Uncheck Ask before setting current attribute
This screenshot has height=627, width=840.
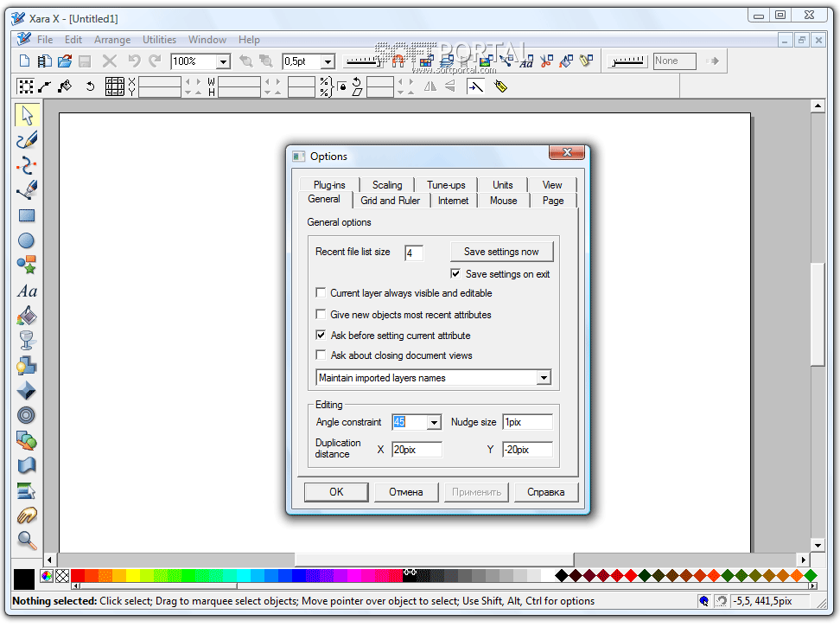(321, 335)
